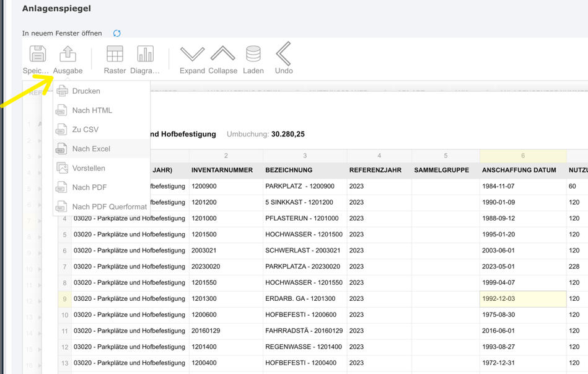The image size is (588, 374).
Task: Click the INVENTARNUMMER column header
Action: pos(222,170)
